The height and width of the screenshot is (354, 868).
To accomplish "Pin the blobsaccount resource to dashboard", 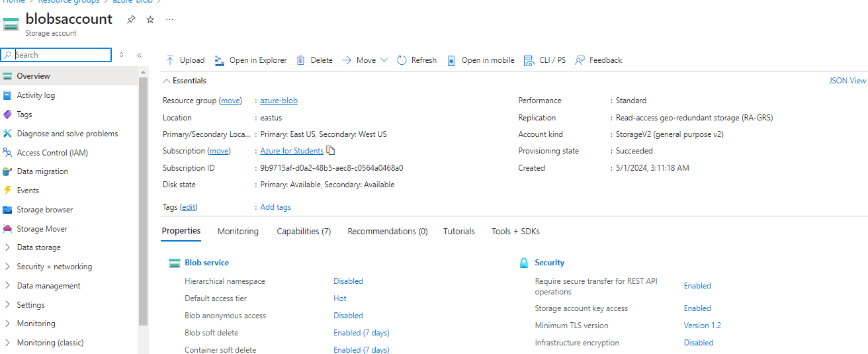I will (131, 20).
